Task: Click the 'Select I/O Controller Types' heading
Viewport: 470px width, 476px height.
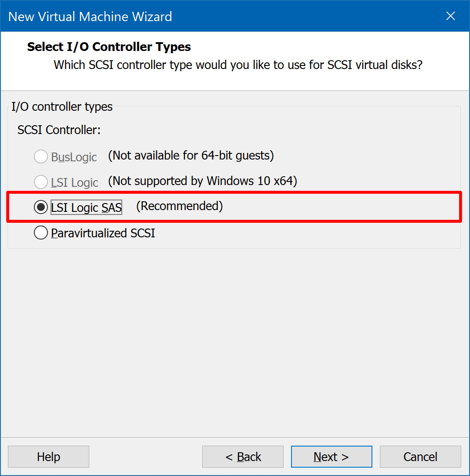Action: pos(109,47)
